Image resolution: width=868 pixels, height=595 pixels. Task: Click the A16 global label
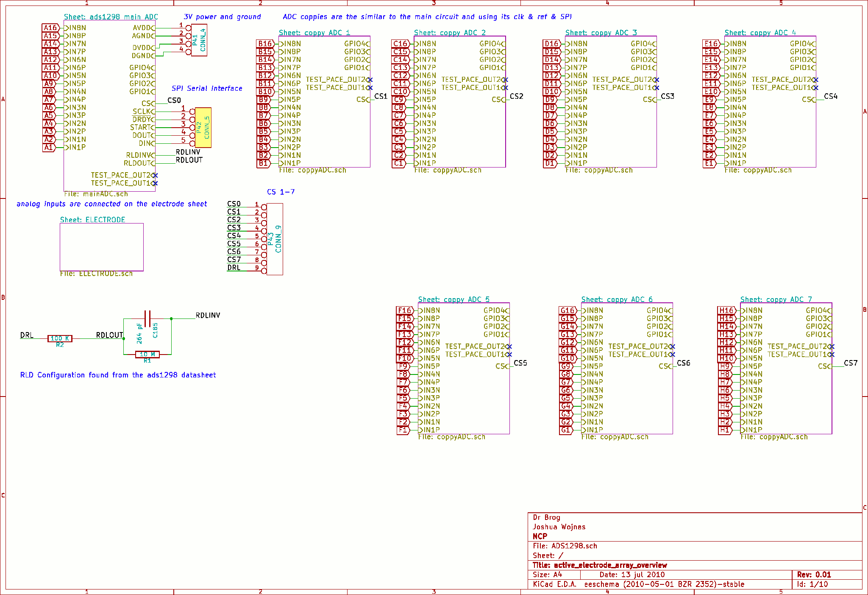50,28
